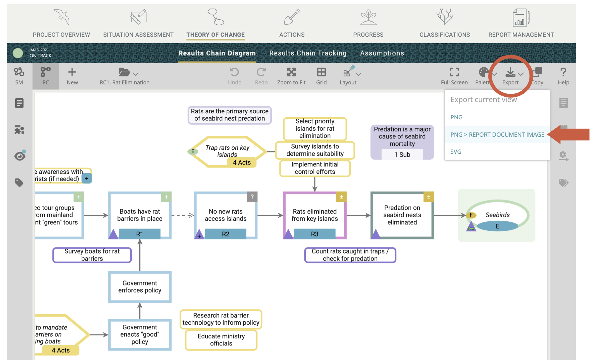Viewport: 593px width, 364px height.
Task: Open the puzzle pieces sidebar panel
Action: point(19,130)
